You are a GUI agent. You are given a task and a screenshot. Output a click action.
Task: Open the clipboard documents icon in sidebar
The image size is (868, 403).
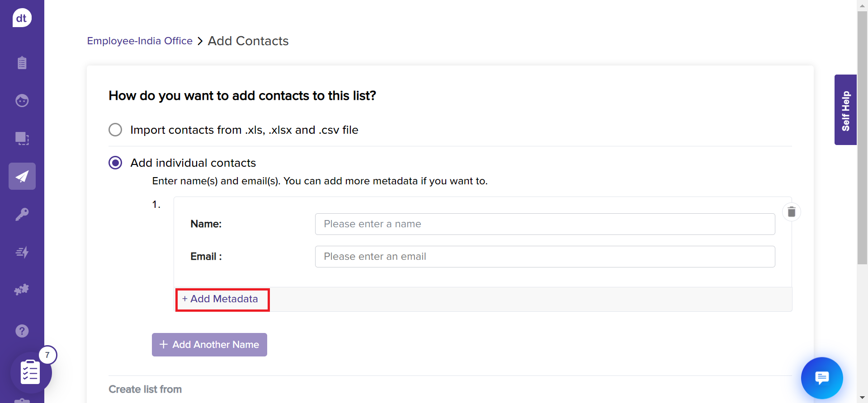pyautogui.click(x=22, y=62)
